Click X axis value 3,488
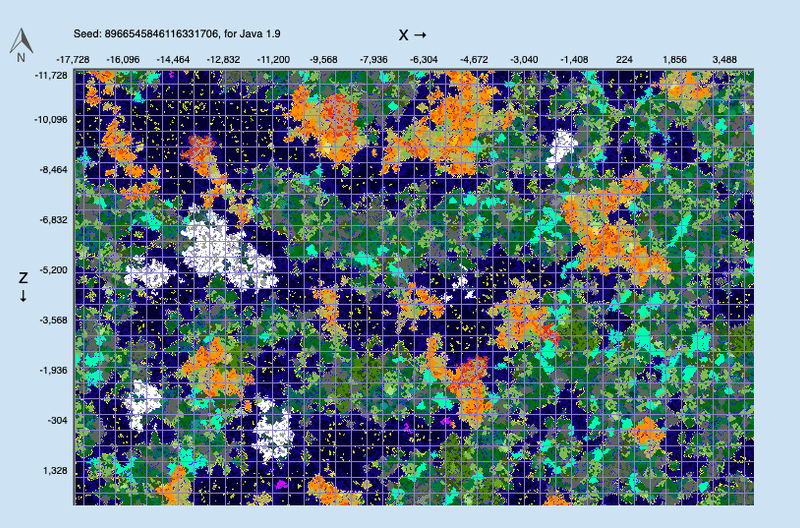 [x=724, y=60]
